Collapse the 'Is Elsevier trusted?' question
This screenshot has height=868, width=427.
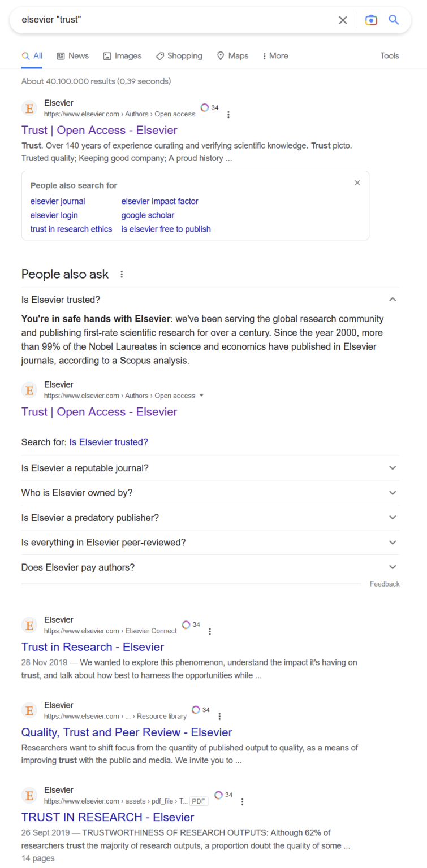[393, 300]
